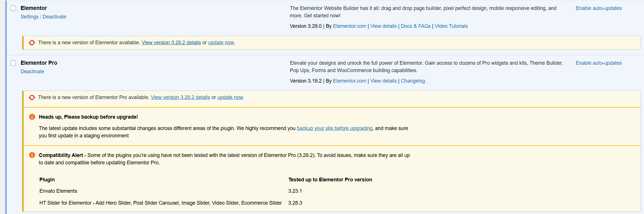View Elementor Pro version 3.29.2 details
Image resolution: width=644 pixels, height=214 pixels.
(180, 97)
